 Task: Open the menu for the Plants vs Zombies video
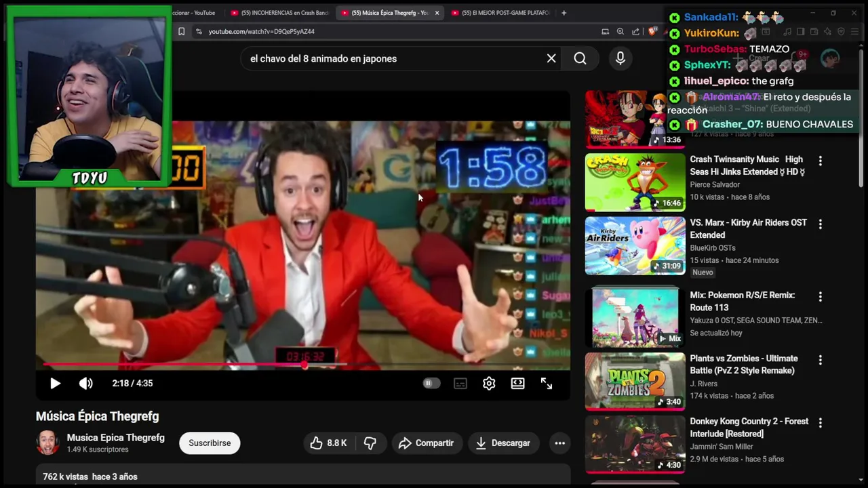click(820, 360)
